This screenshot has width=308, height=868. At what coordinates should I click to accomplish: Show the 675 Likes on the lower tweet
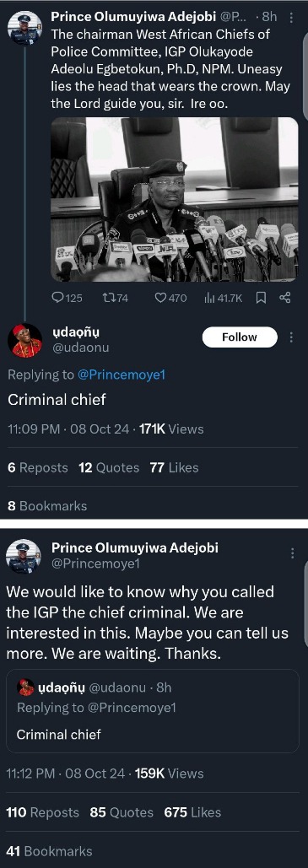click(192, 812)
